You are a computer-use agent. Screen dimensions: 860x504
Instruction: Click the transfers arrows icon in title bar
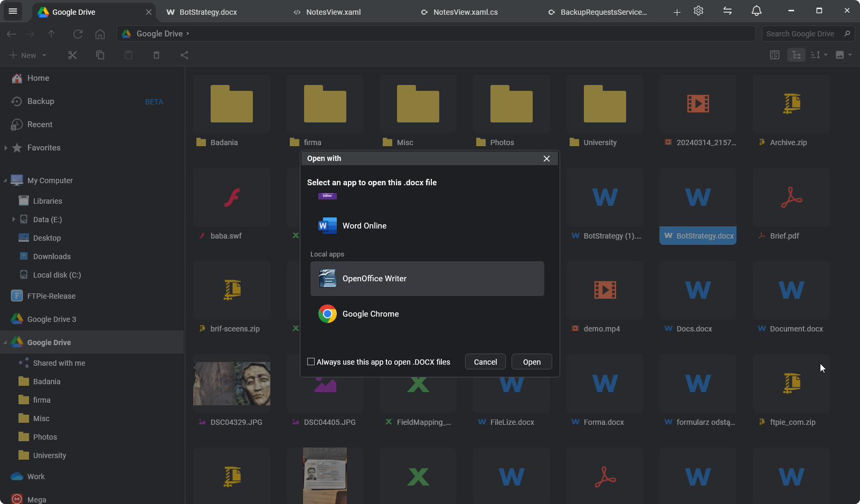727,11
